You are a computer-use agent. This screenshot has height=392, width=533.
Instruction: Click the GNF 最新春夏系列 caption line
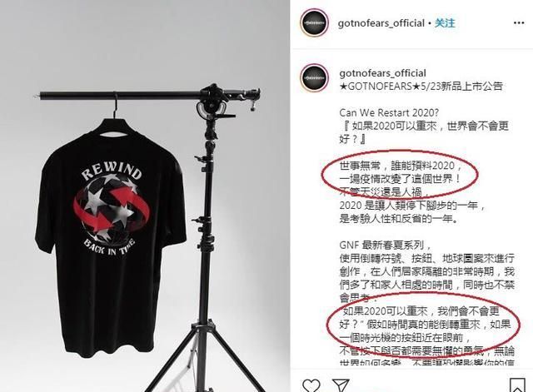click(386, 245)
